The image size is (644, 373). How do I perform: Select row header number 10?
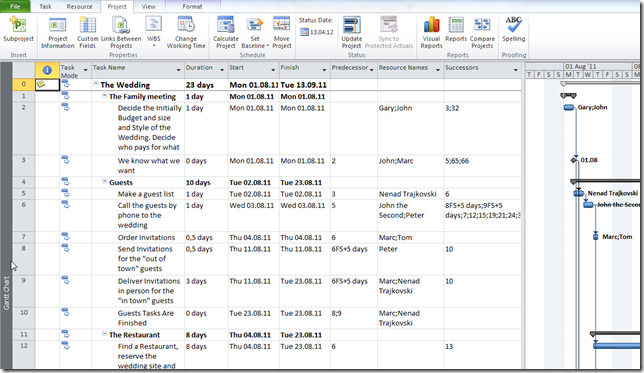[23, 318]
